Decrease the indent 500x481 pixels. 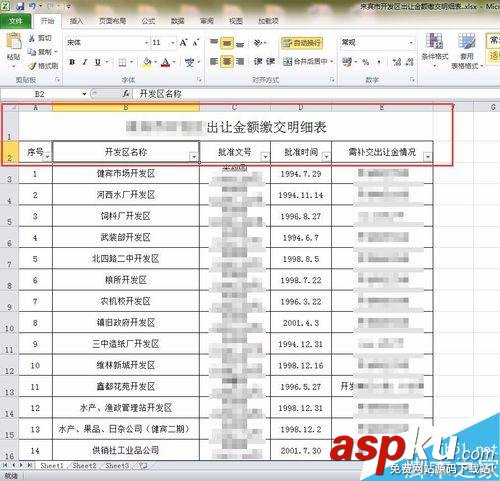(258, 62)
